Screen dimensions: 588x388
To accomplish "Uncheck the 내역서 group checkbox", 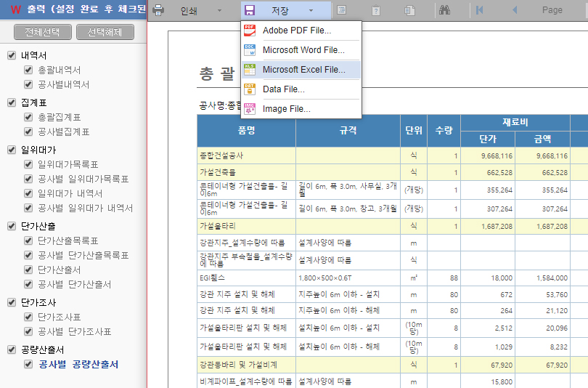I will pyautogui.click(x=12, y=55).
